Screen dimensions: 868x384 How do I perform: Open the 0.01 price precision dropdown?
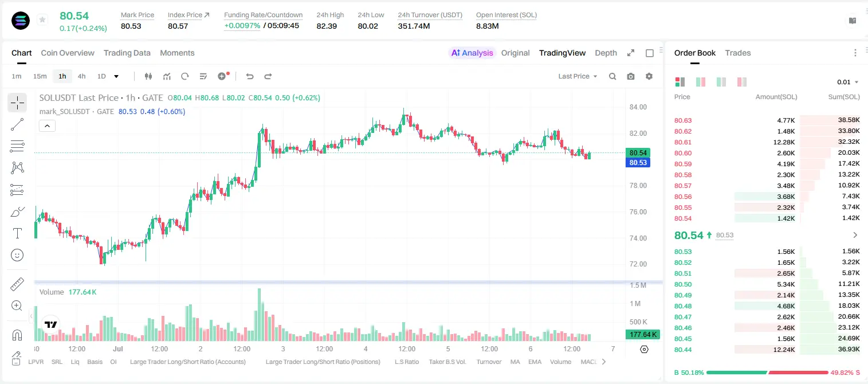tap(848, 82)
